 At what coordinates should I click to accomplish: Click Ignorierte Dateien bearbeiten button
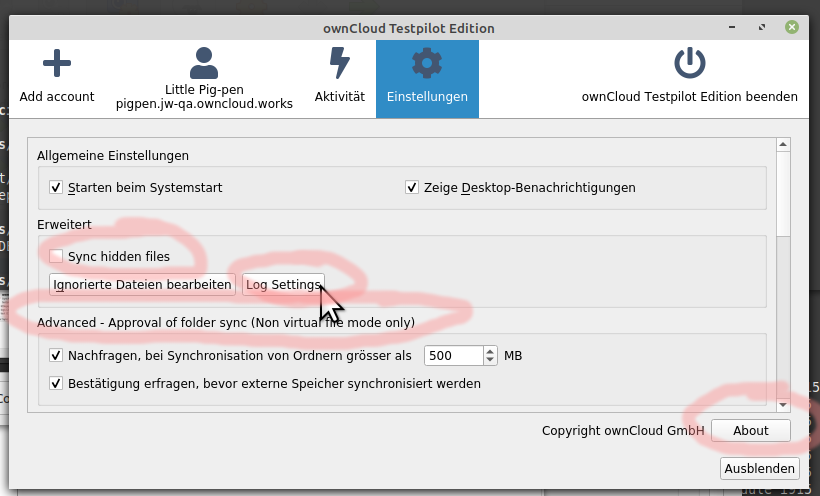point(142,285)
